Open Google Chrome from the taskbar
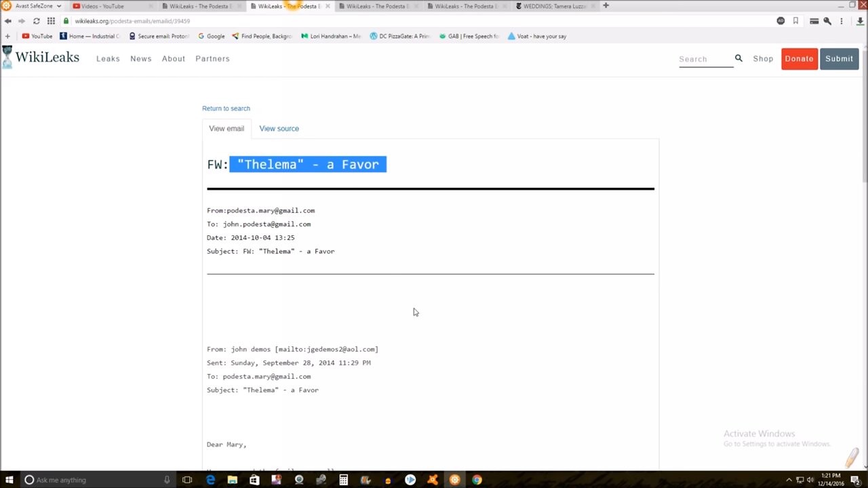The width and height of the screenshot is (868, 488). point(477,480)
